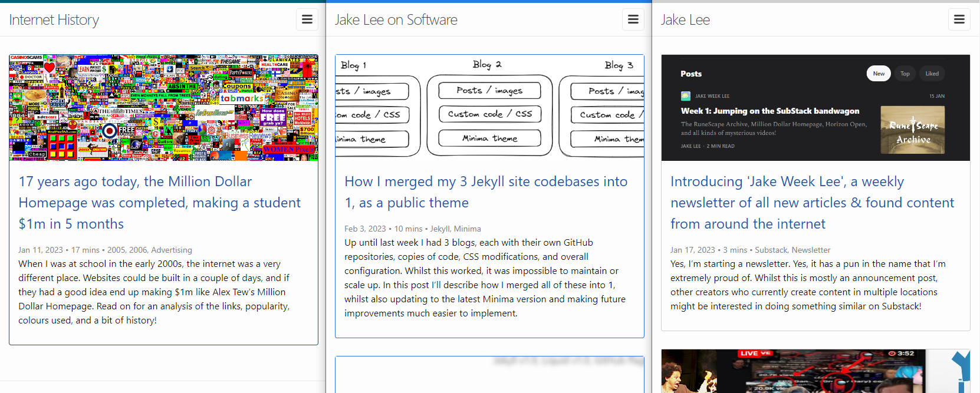Click the Million Dollar Homepage pixel thumbnail
Viewport: 980px width, 393px height.
coord(163,108)
